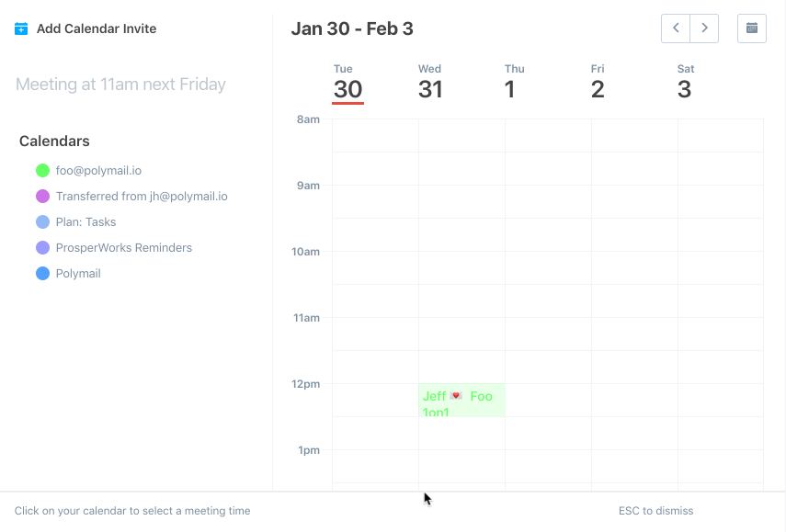Screen dimensions: 786x532
Task: Select Fri 2 day header
Action: point(598,84)
